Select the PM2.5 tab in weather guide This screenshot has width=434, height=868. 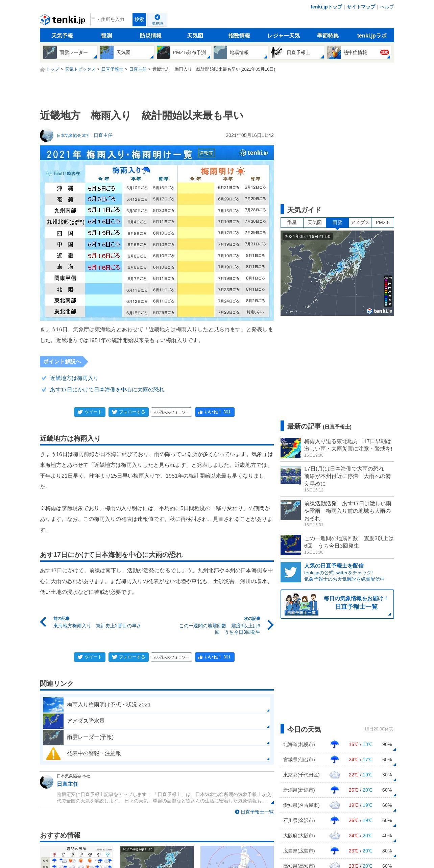(383, 222)
